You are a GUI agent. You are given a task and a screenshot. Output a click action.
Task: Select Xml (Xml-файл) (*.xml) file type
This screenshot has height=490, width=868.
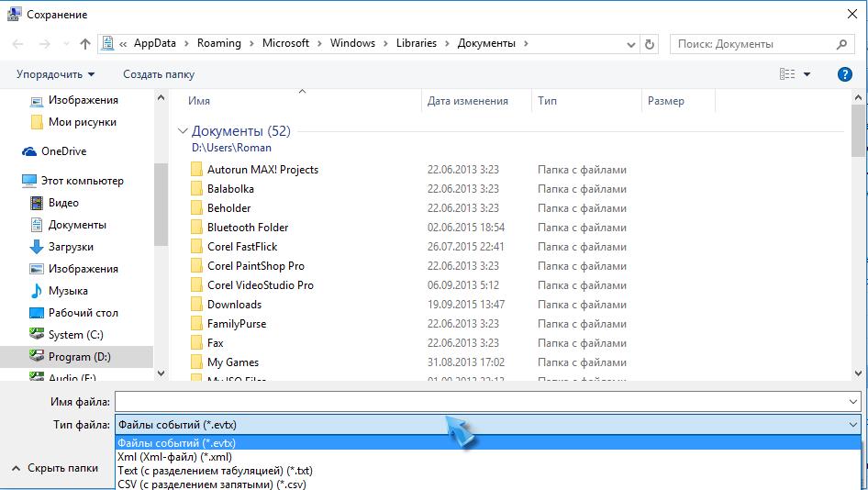pyautogui.click(x=174, y=457)
